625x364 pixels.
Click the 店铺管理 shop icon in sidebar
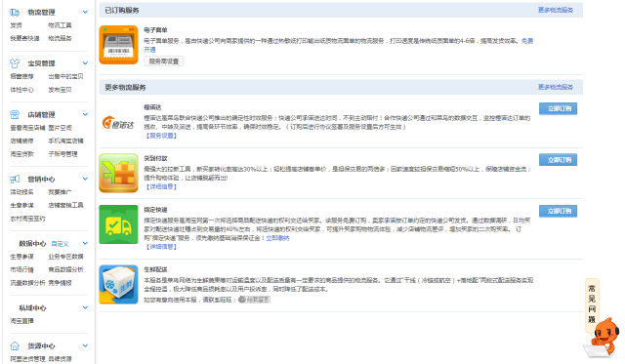15,115
